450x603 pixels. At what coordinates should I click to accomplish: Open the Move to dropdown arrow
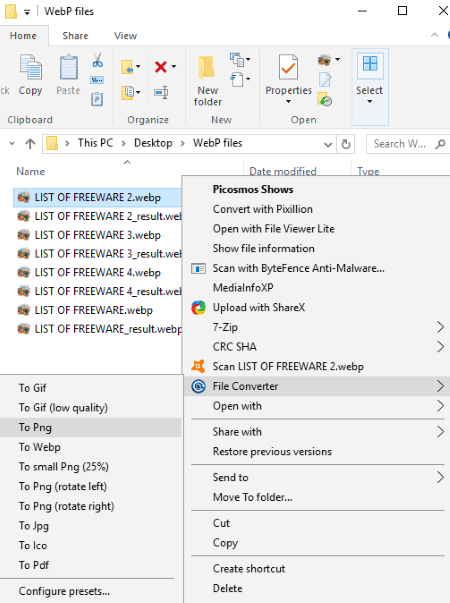click(x=138, y=67)
